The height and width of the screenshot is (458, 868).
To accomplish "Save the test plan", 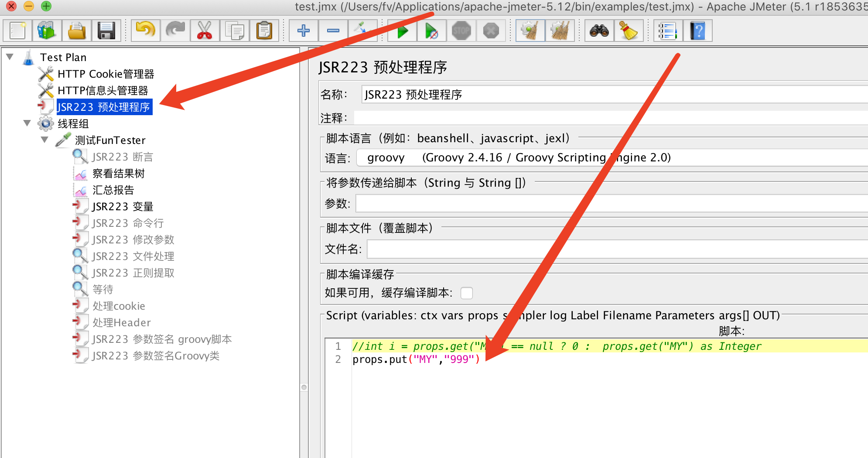I will coord(106,31).
